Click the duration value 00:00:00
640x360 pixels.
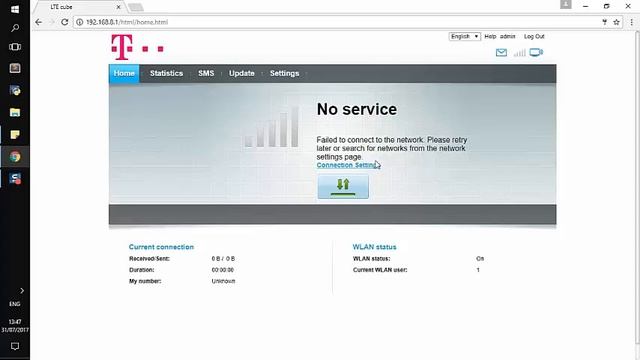(x=222, y=270)
